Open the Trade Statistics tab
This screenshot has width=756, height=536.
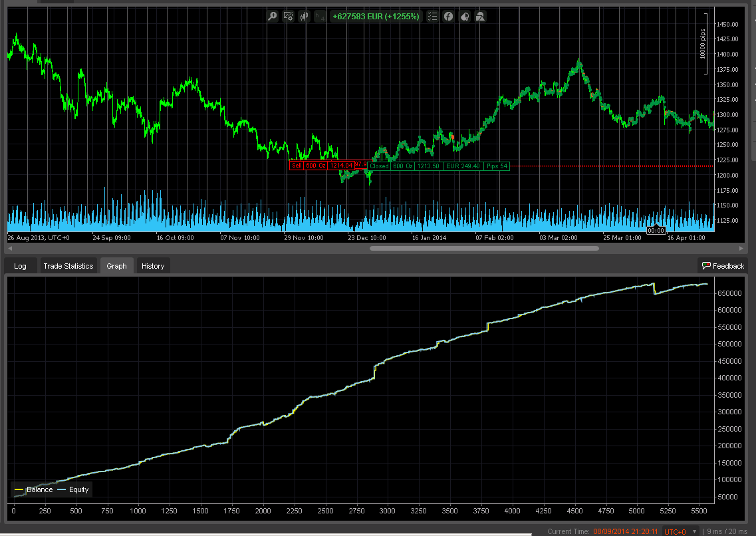coord(68,266)
